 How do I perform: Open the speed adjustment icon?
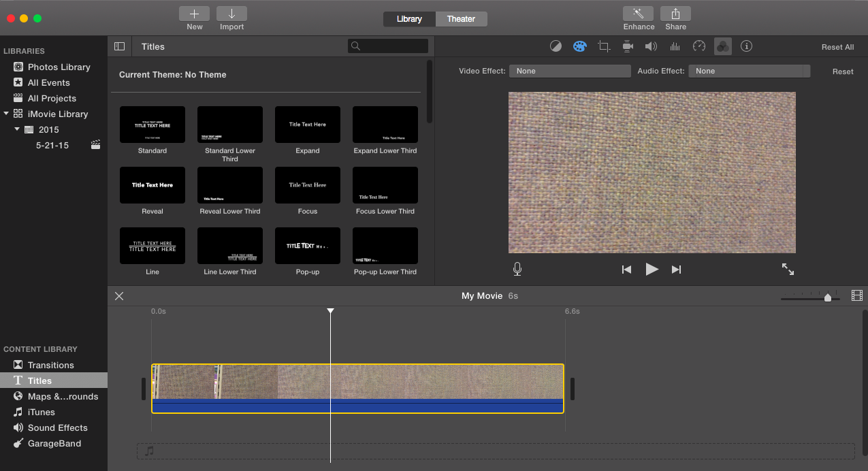click(x=699, y=46)
